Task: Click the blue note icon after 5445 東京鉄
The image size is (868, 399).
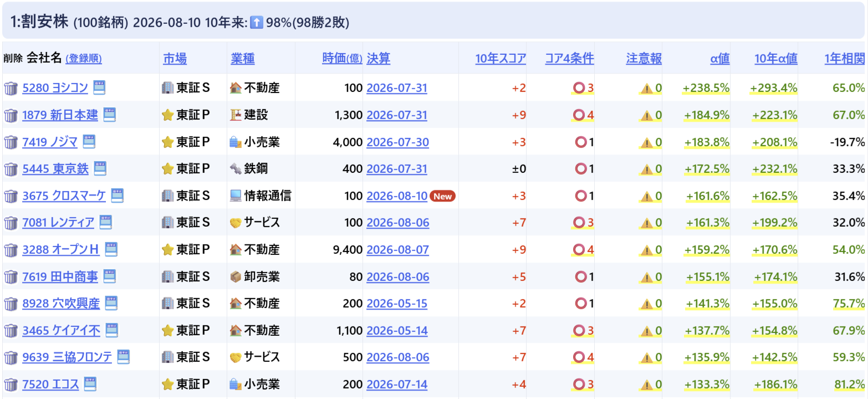Action: [100, 168]
